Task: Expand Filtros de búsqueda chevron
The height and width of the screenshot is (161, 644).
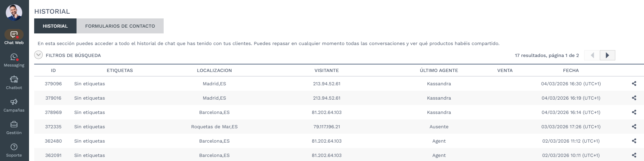Action: (x=39, y=55)
